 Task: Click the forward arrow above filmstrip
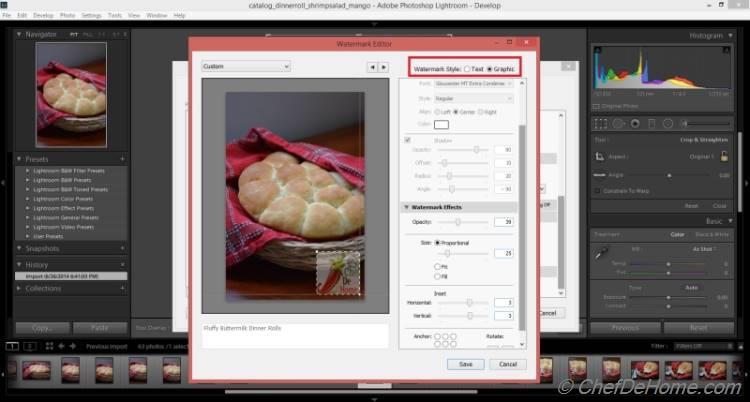pos(73,346)
